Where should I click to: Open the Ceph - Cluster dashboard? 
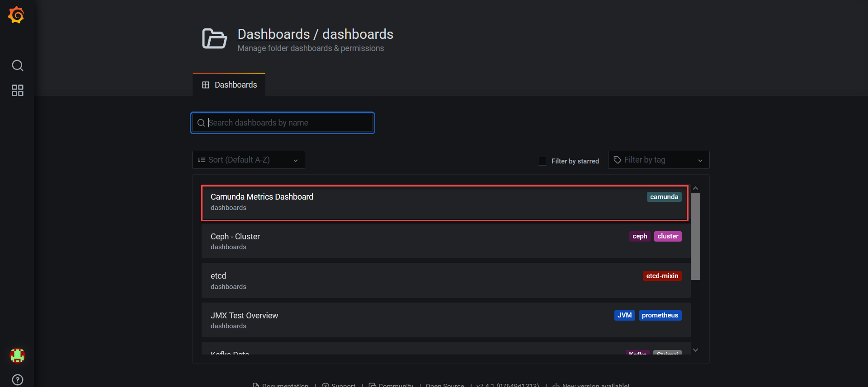pyautogui.click(x=446, y=242)
